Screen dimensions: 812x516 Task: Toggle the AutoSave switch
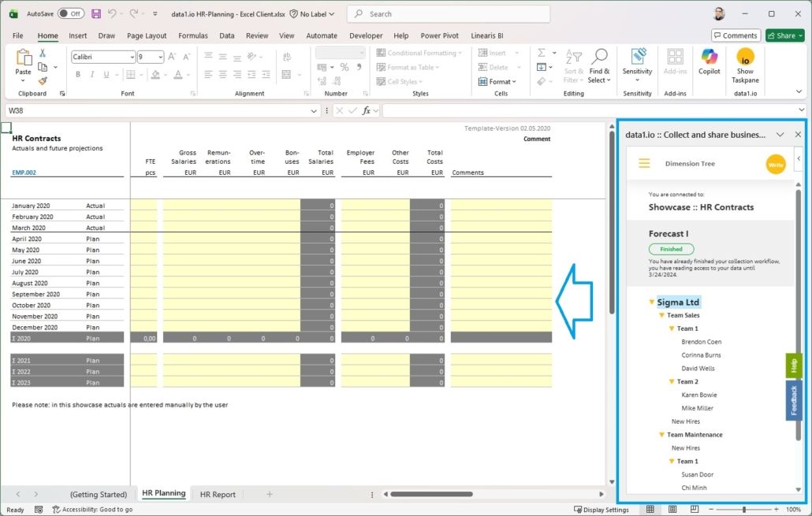click(x=70, y=13)
